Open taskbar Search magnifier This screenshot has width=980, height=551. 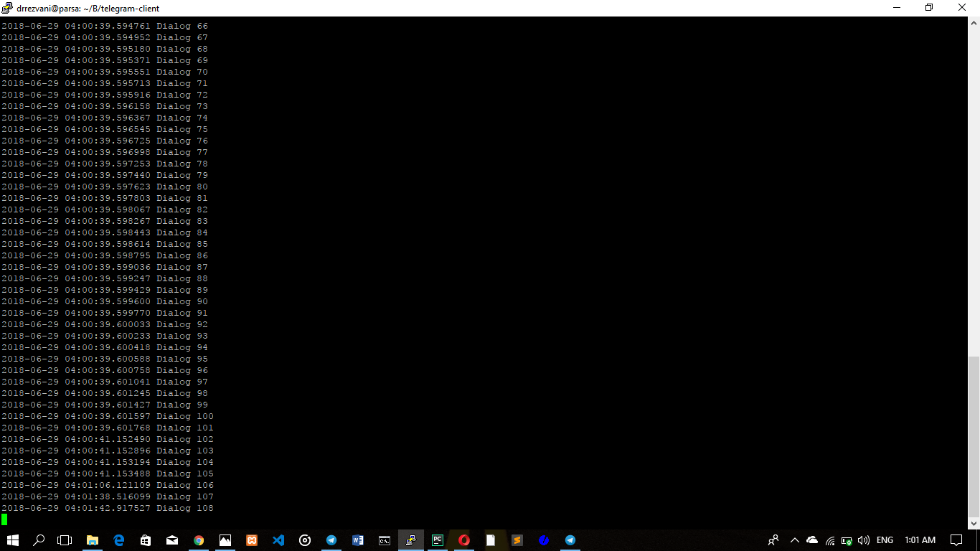tap(39, 540)
